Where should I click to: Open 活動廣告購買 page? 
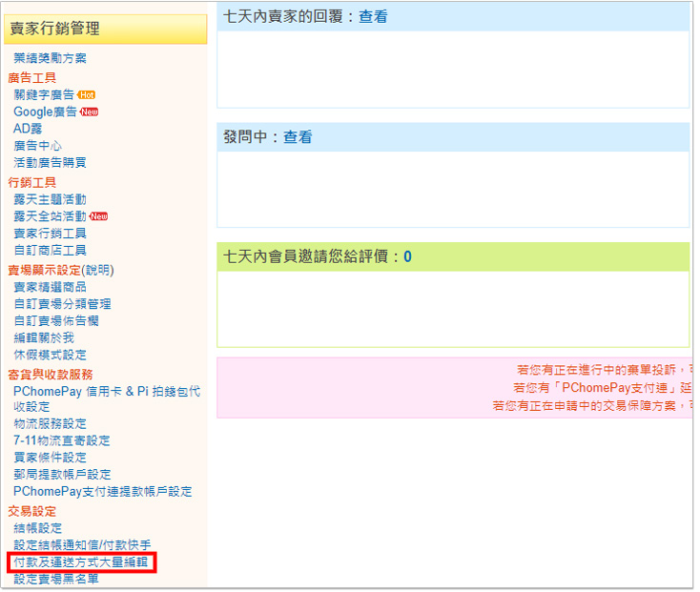click(x=50, y=163)
